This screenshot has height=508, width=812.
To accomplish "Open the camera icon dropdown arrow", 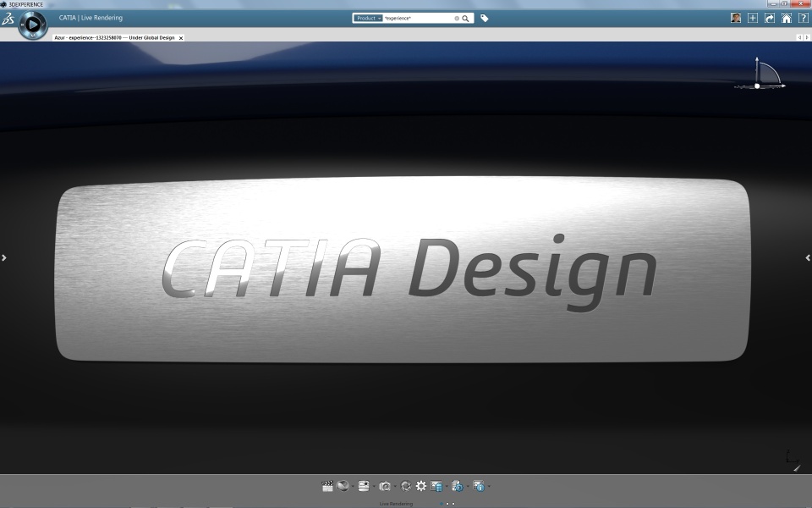I will click(395, 486).
